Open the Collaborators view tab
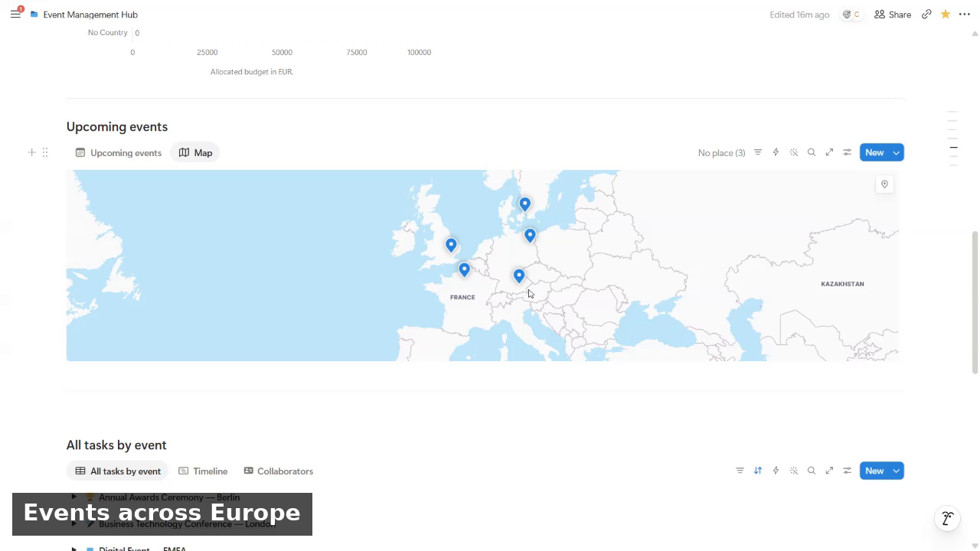 [x=278, y=471]
